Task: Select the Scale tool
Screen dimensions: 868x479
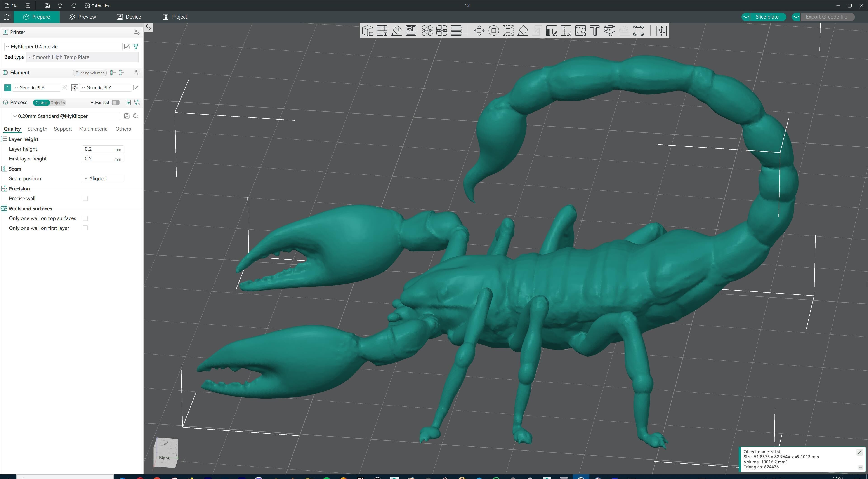Action: [x=508, y=31]
